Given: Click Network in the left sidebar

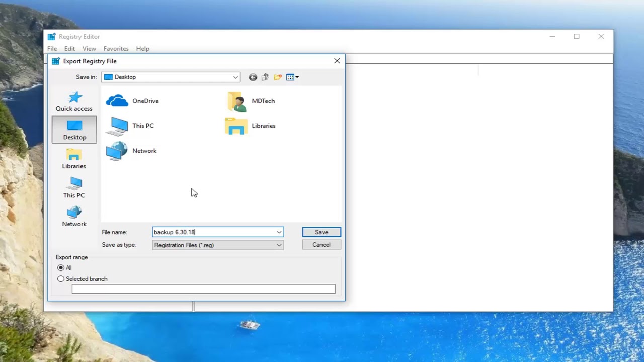Looking at the screenshot, I should click(74, 217).
